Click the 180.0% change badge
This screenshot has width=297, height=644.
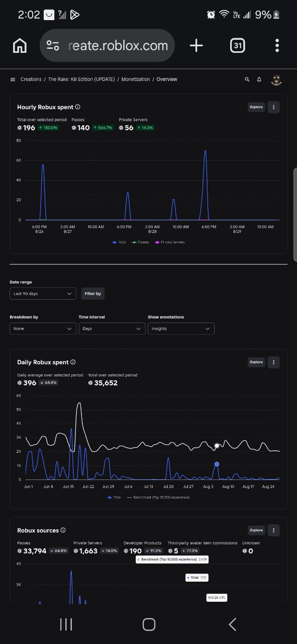pyautogui.click(x=49, y=128)
